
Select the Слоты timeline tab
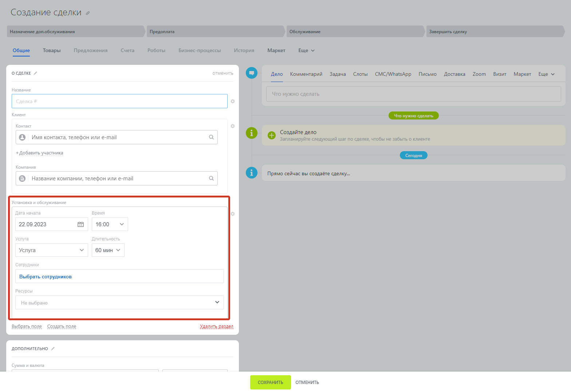[360, 74]
